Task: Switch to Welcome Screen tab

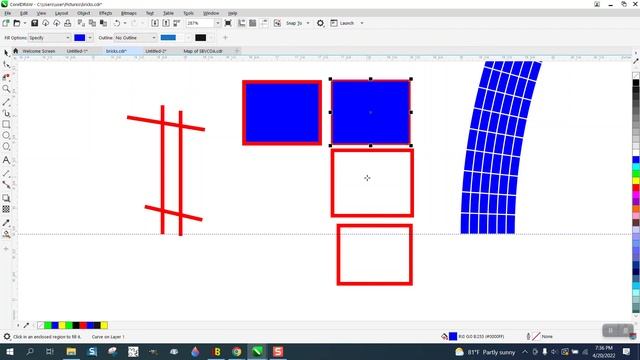Action: tap(39, 51)
